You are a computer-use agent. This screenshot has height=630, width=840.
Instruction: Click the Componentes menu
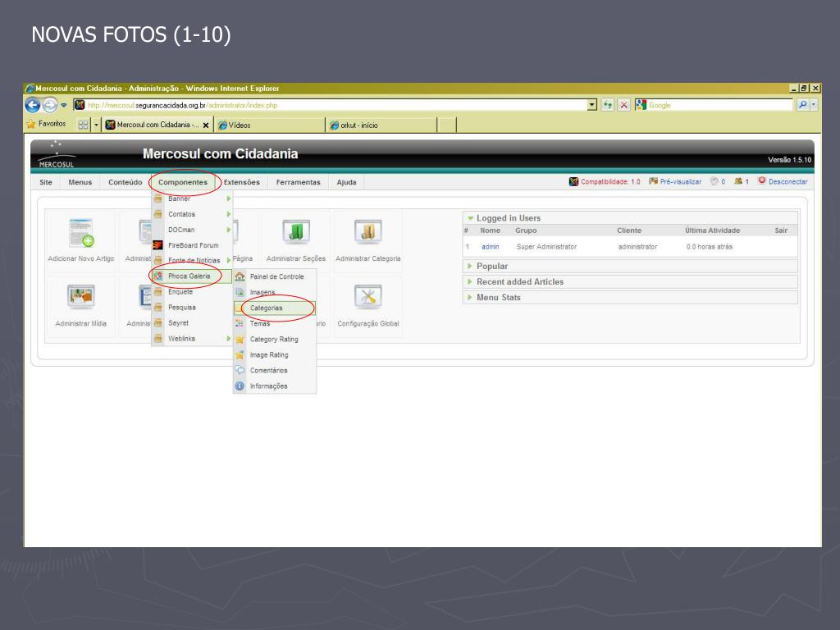[x=183, y=182]
